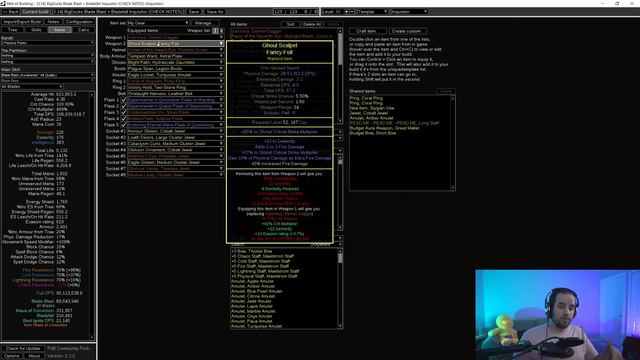This screenshot has width=640, height=360.
Task: Toggle the Flask 2 checkbox
Action: click(123, 106)
